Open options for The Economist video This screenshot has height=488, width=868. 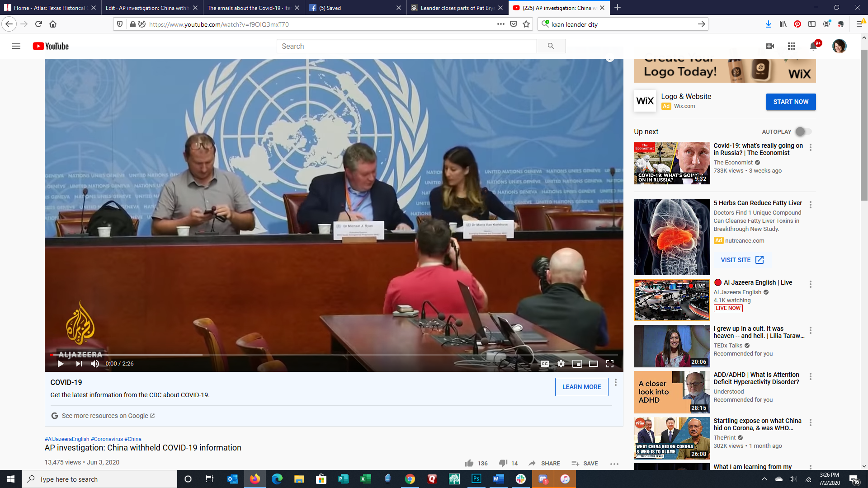point(811,147)
